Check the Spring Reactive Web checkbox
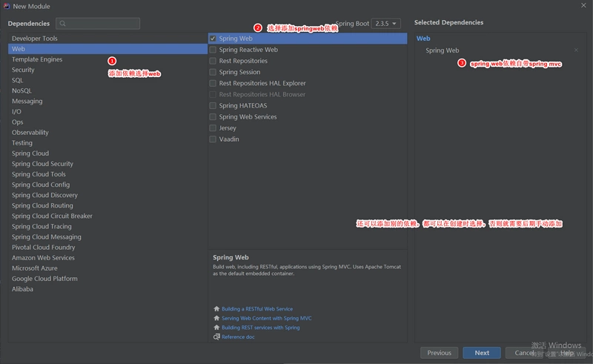 (x=213, y=50)
